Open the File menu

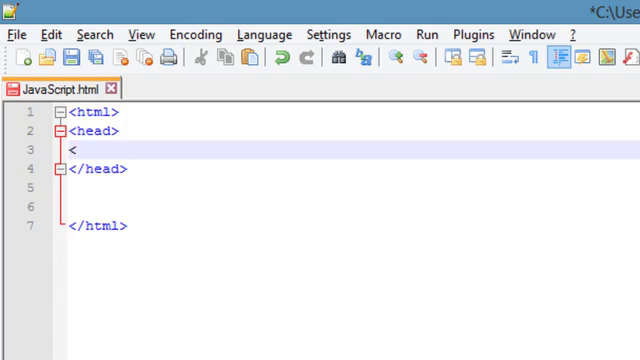[17, 35]
